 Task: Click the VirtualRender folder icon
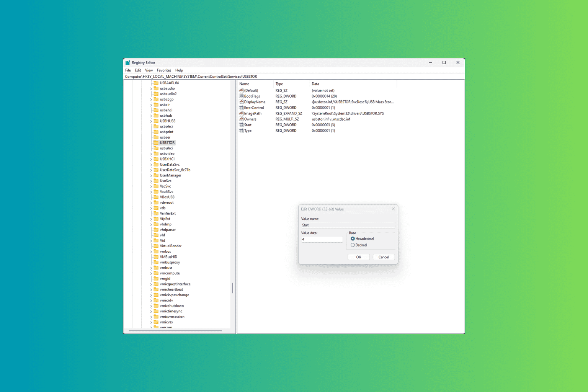156,246
